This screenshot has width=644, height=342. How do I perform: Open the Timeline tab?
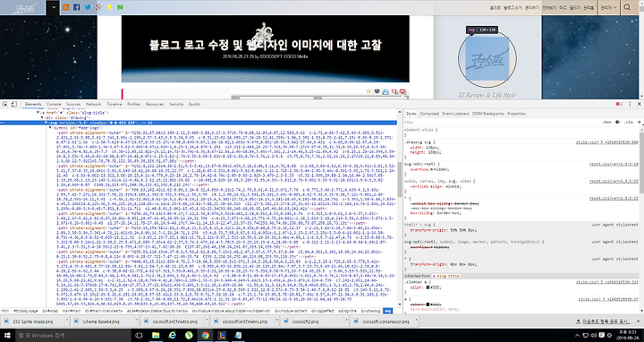114,104
